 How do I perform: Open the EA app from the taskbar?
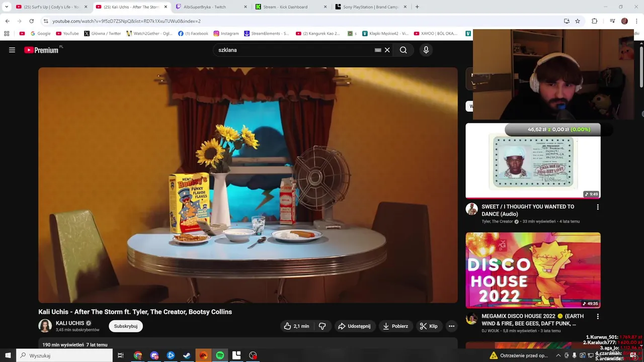203,355
